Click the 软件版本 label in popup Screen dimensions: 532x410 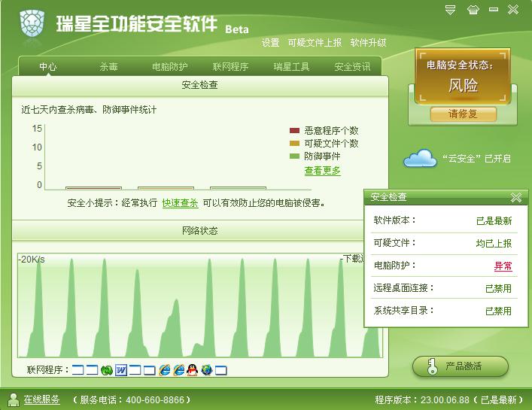[394, 220]
